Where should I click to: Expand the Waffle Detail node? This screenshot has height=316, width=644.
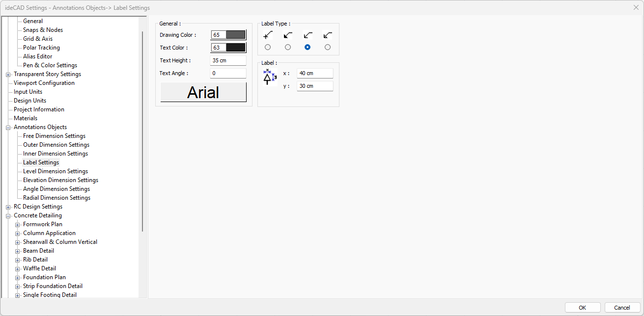18,269
